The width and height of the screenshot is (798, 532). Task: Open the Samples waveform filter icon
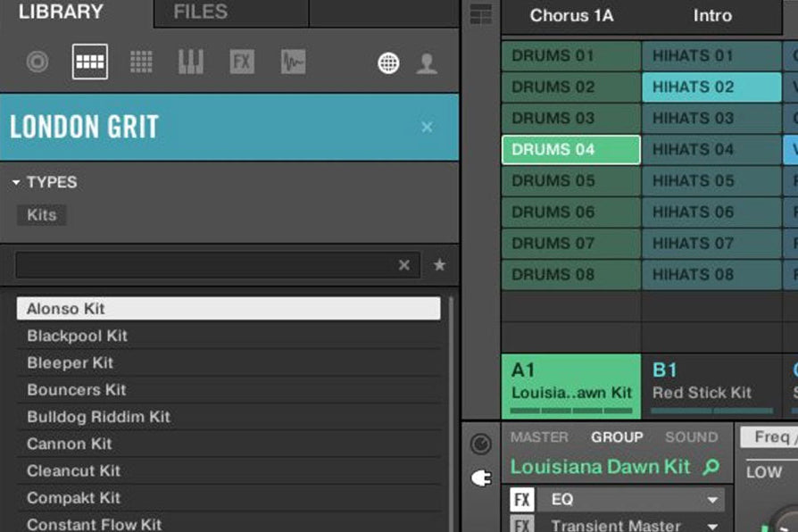[292, 61]
